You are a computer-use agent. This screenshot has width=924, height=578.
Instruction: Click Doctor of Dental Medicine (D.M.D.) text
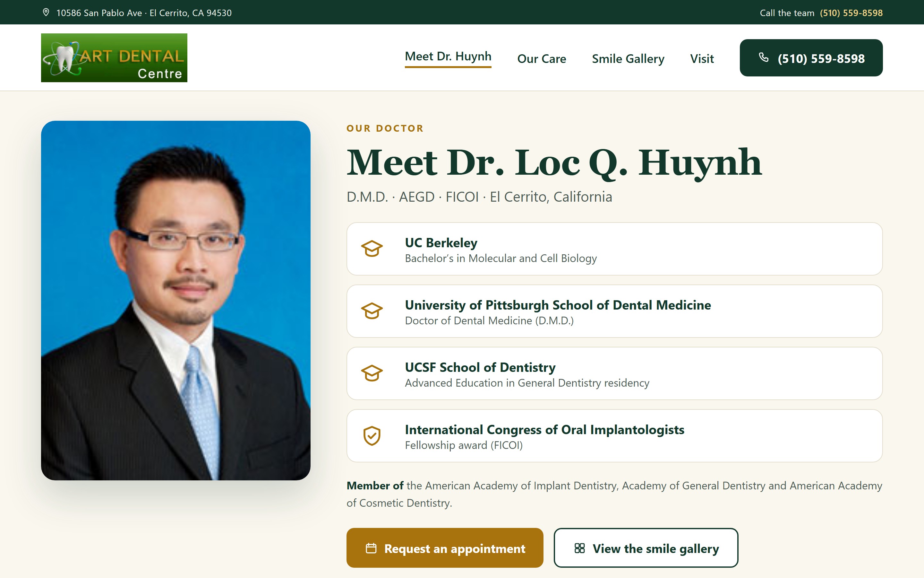[x=489, y=321]
